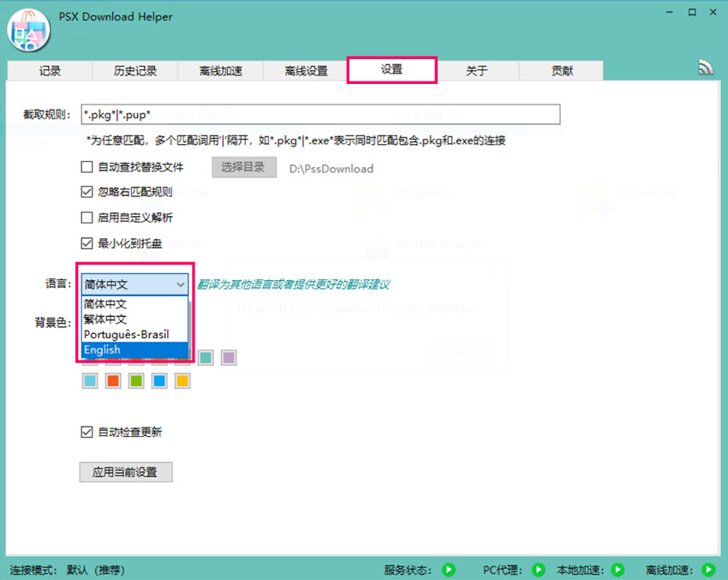The height and width of the screenshot is (580, 728).
Task: Click the PSX Download Helper app logo
Action: pos(28,32)
